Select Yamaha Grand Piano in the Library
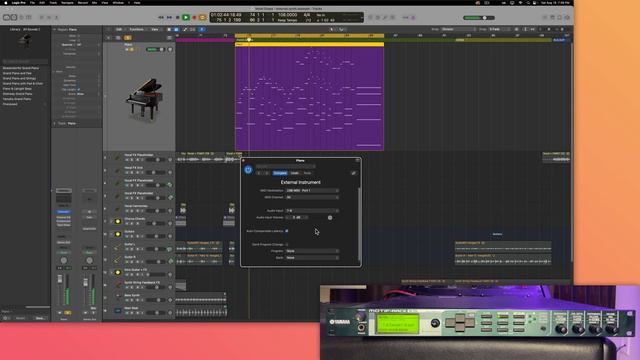Viewport: 640px width, 360px height. point(17,99)
